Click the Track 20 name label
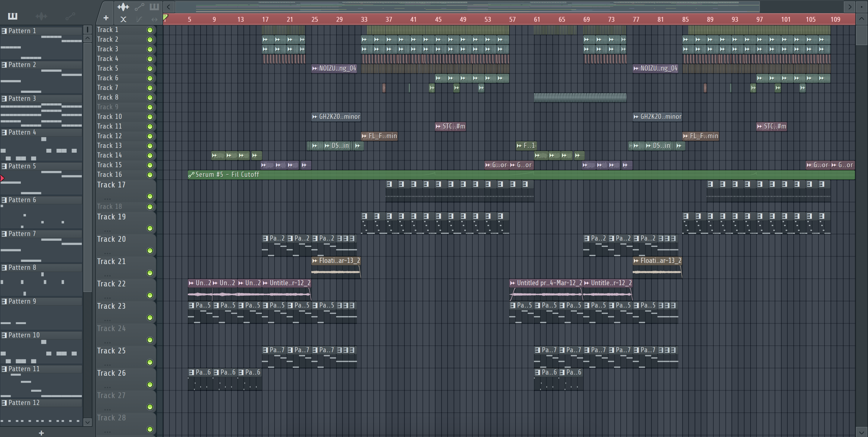 pos(111,239)
